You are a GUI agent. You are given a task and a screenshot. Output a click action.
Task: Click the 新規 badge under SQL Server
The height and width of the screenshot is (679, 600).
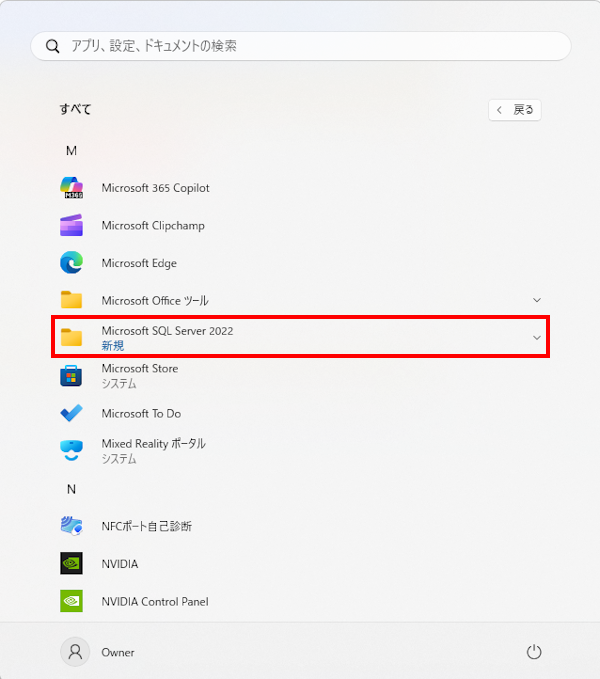coord(113,346)
